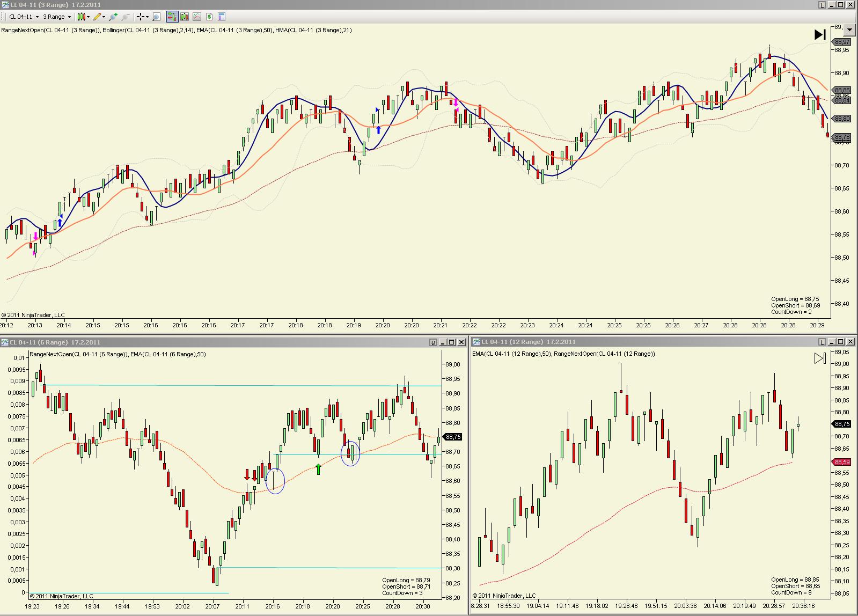Close the 6 Range chart window

(x=461, y=342)
